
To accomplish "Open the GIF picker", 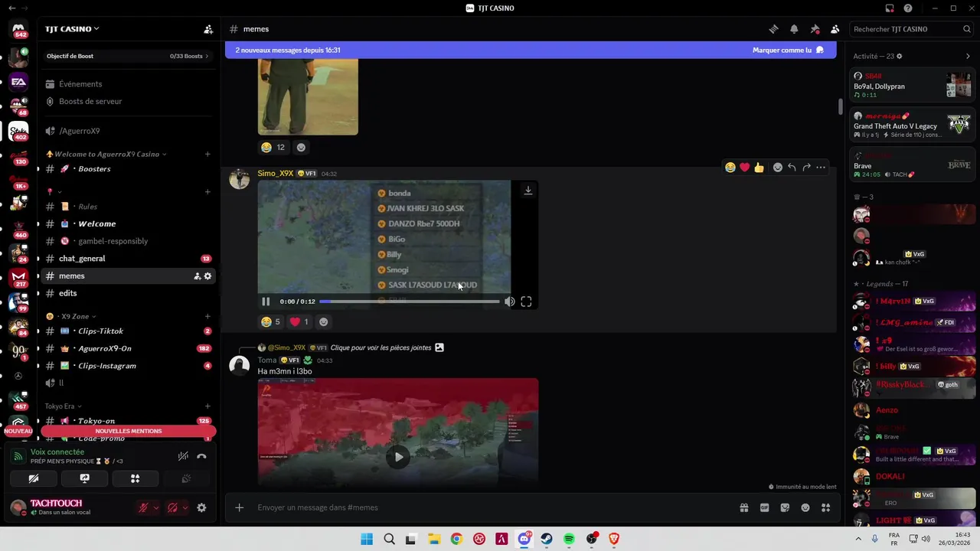I will point(764,507).
